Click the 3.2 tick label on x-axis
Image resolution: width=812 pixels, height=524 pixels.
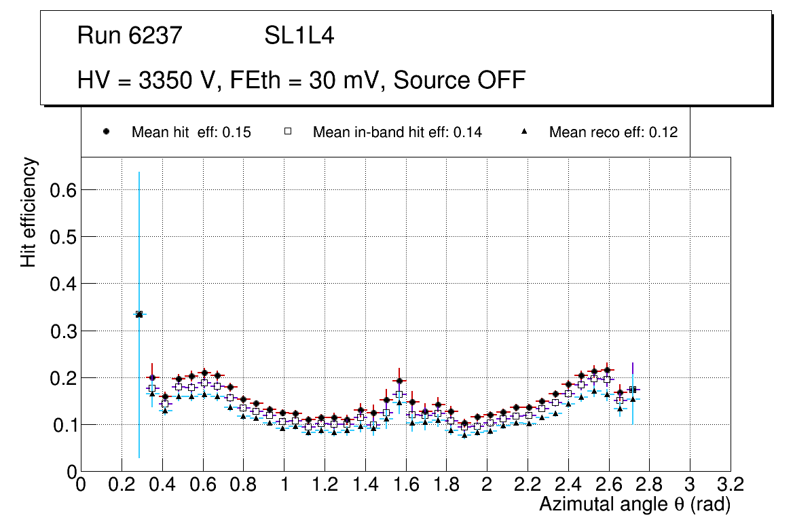pos(731,485)
